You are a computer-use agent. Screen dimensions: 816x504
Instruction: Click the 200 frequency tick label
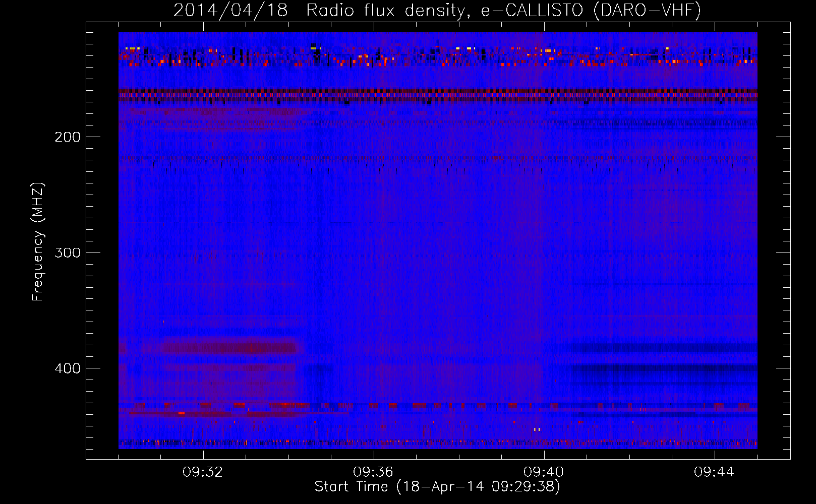tap(68, 137)
